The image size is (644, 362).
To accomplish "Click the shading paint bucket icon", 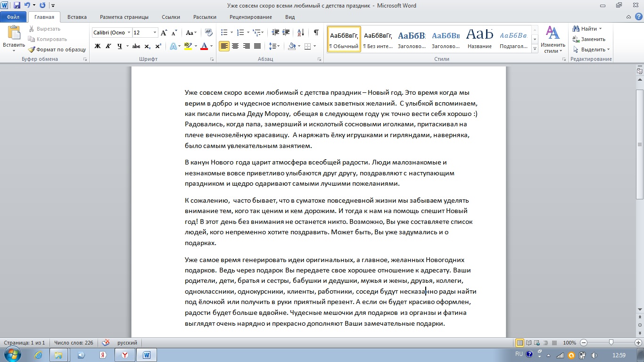I will pyautogui.click(x=292, y=46).
